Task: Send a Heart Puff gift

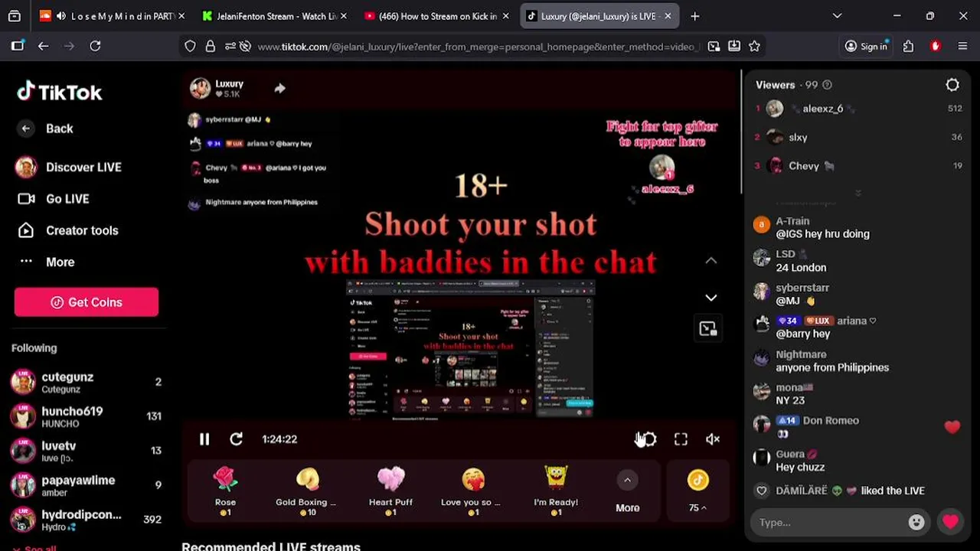Action: (x=390, y=492)
